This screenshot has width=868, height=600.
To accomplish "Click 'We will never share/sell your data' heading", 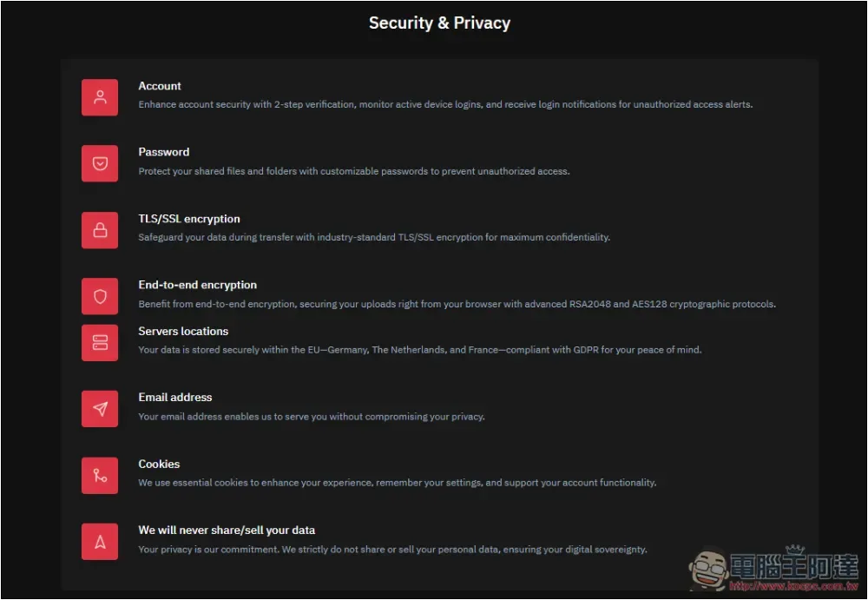I will 227,531.
